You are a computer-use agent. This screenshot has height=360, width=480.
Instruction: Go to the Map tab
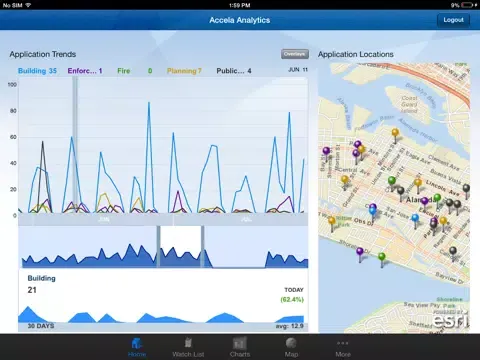(291, 347)
